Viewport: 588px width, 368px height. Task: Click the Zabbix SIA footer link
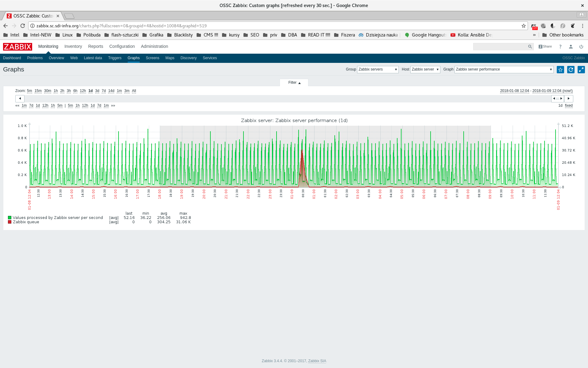(x=317, y=361)
